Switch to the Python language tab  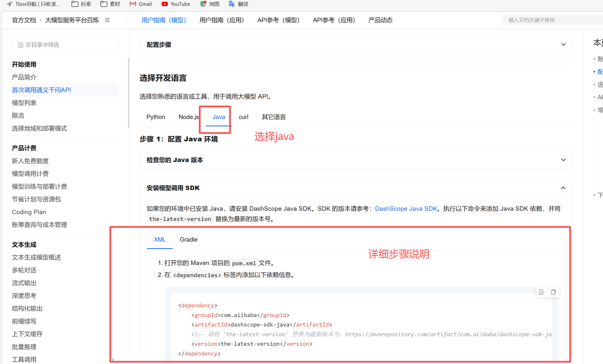(x=156, y=117)
